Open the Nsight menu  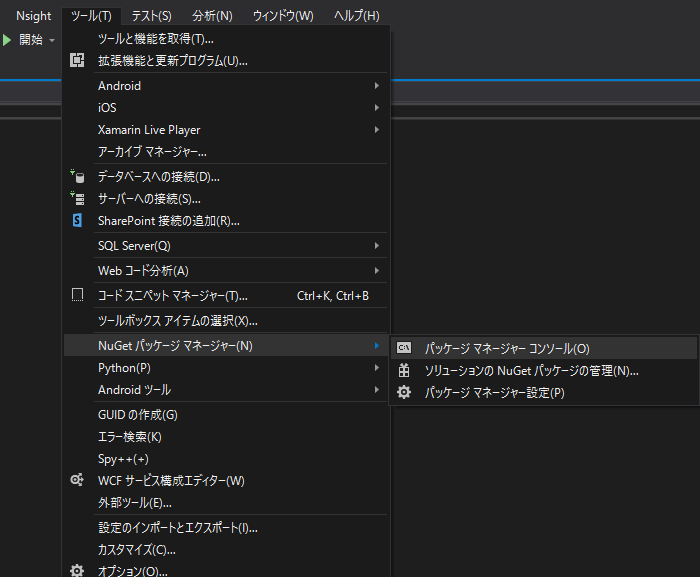(x=33, y=16)
